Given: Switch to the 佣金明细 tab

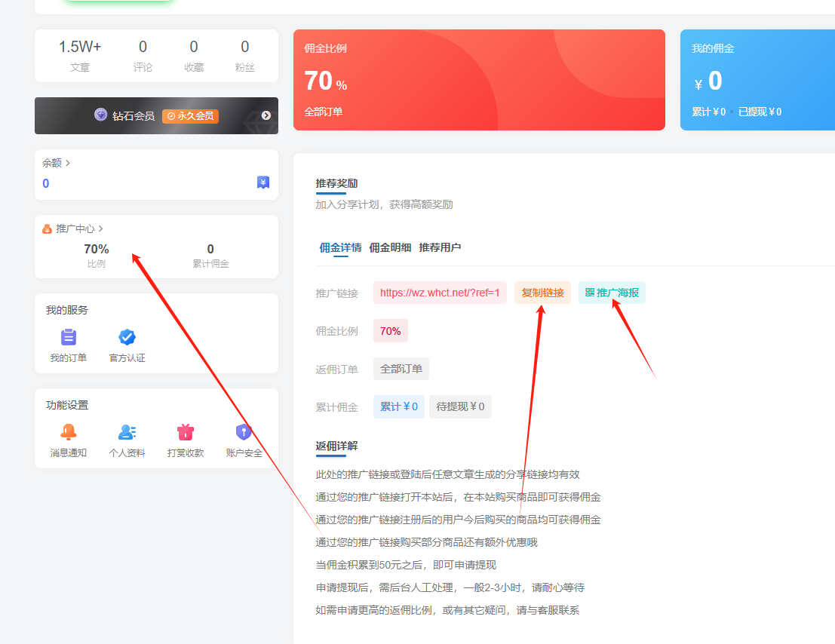Looking at the screenshot, I should click(392, 247).
